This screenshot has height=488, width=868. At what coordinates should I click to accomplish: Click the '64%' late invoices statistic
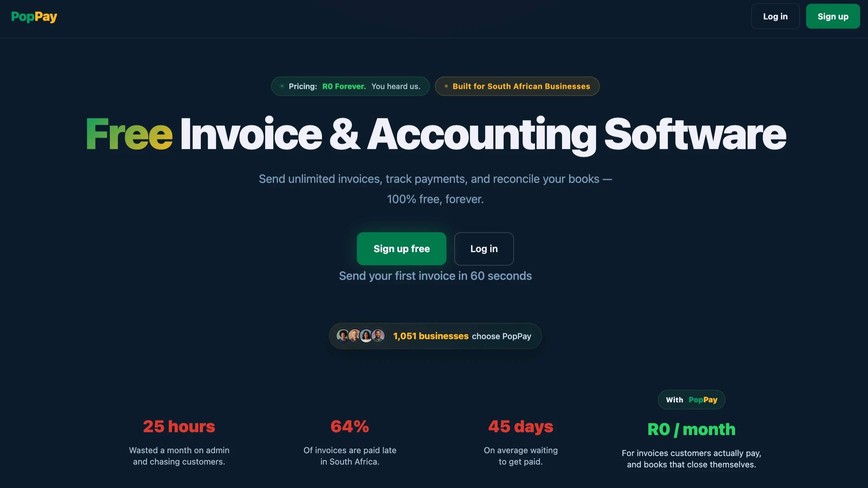click(350, 427)
